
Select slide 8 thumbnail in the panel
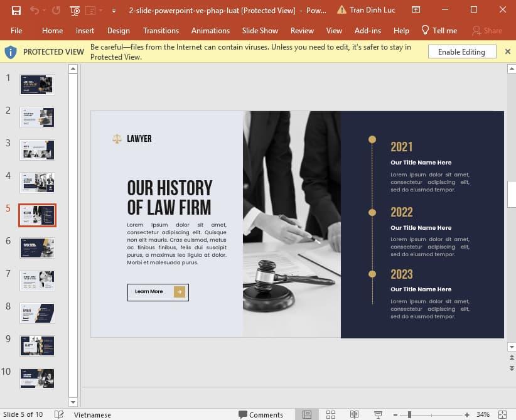(36, 313)
